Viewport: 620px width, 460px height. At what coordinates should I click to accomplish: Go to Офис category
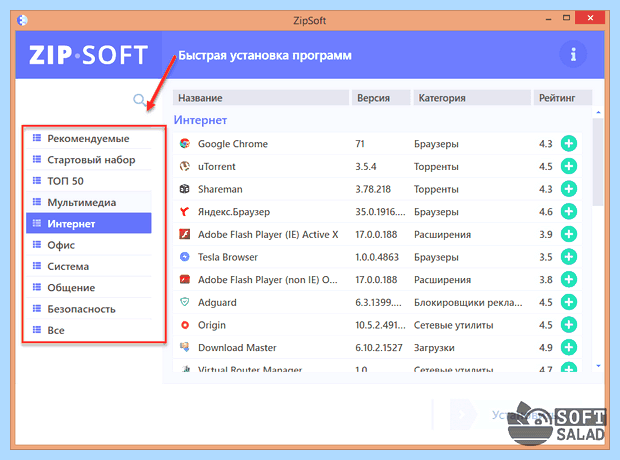[89, 245]
